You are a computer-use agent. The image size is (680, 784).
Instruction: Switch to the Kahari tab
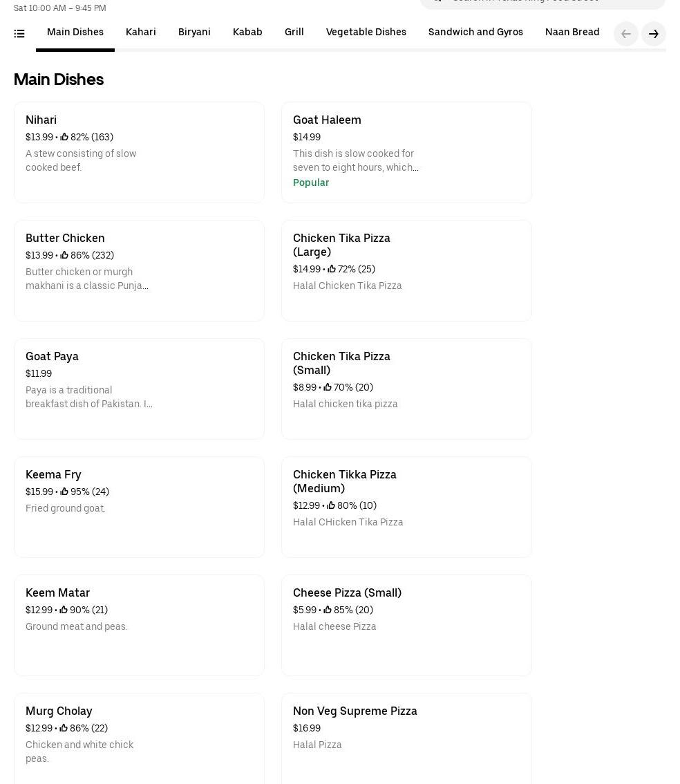140,32
